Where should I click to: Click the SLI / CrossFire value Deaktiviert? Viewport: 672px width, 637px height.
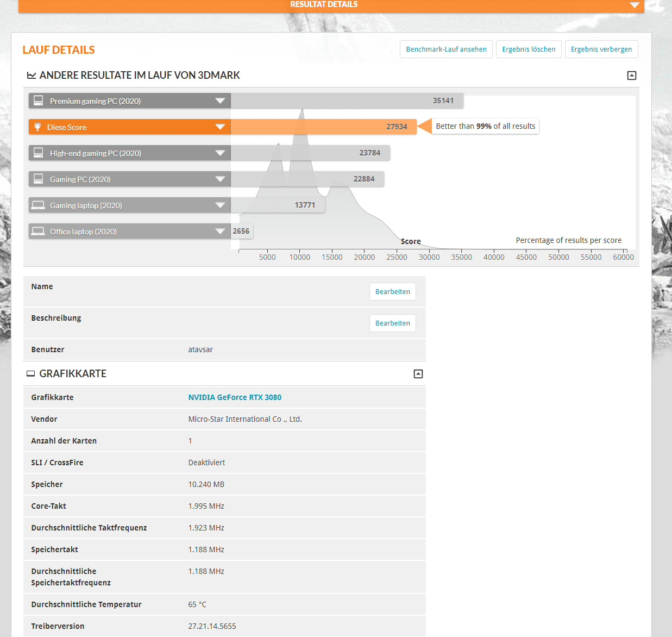point(206,463)
